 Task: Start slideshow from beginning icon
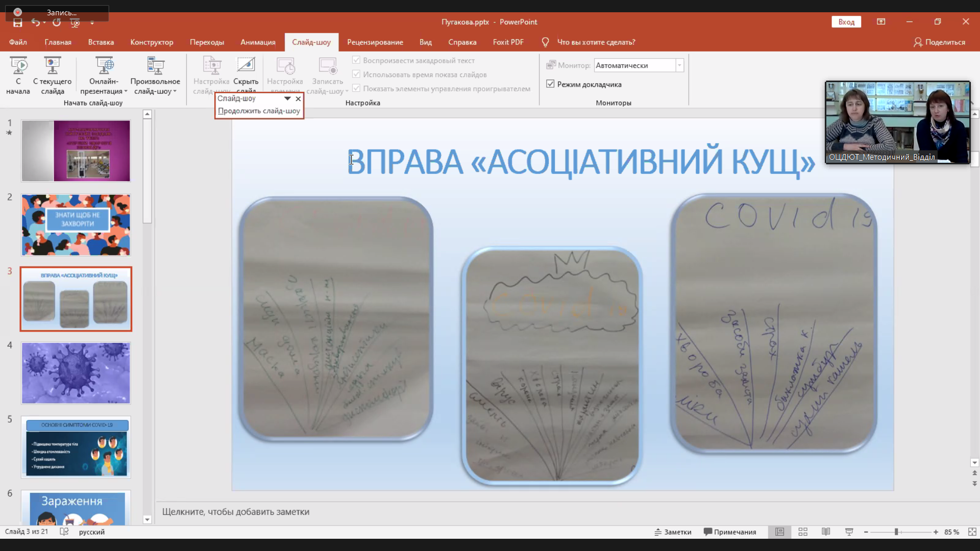point(18,66)
